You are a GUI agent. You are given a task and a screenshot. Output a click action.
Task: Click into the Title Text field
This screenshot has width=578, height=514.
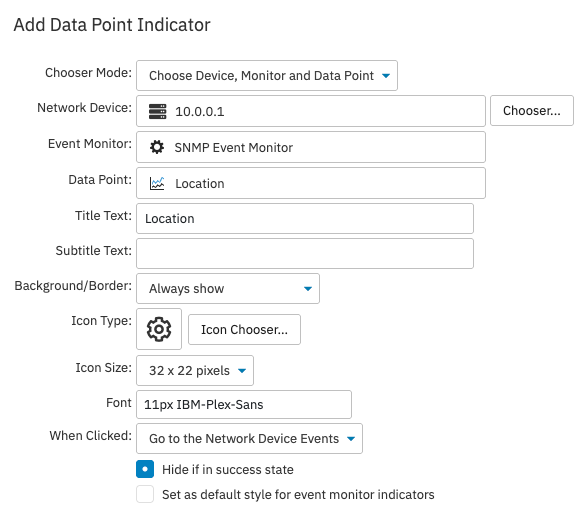point(305,219)
